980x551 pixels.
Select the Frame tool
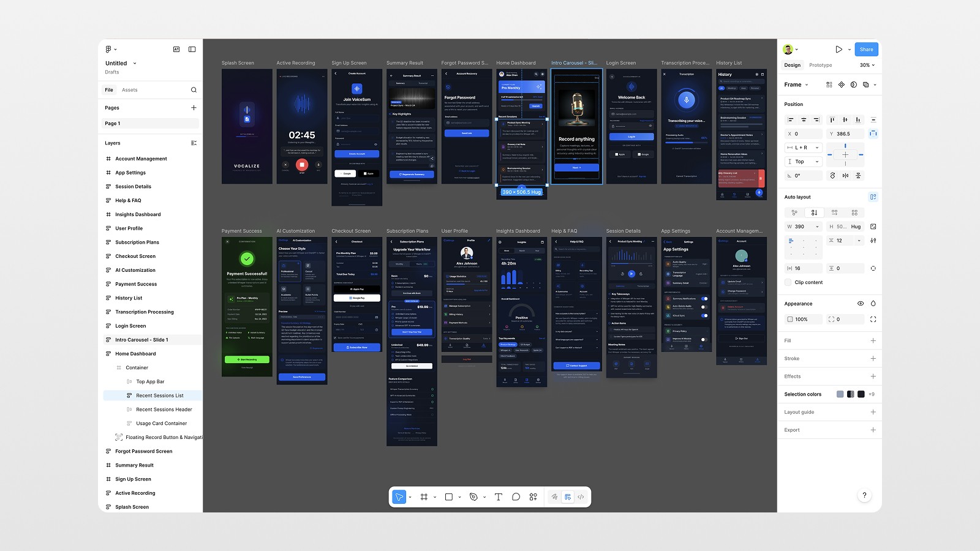coord(424,497)
